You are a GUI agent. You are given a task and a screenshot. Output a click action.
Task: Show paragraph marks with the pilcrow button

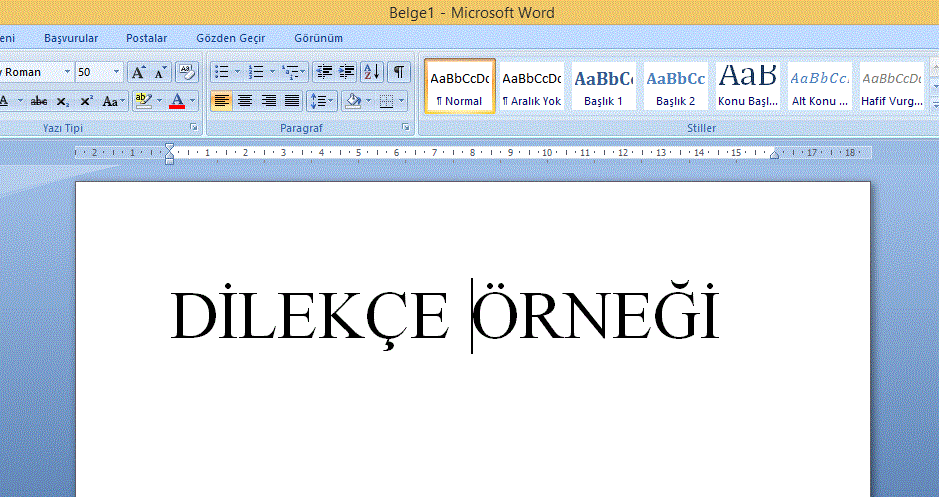(x=399, y=72)
